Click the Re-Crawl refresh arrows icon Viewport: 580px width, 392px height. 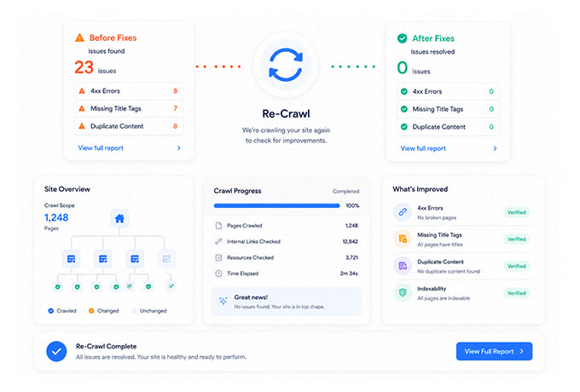pos(286,65)
